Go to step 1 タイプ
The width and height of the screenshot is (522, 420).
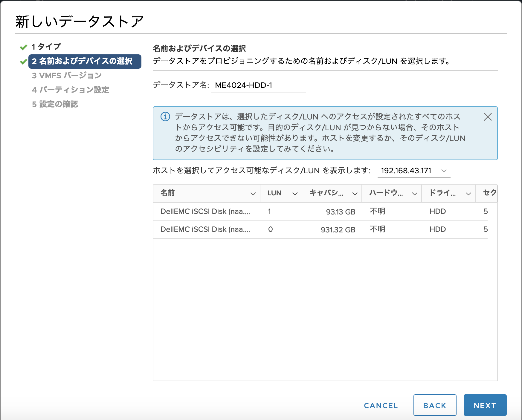tap(46, 47)
